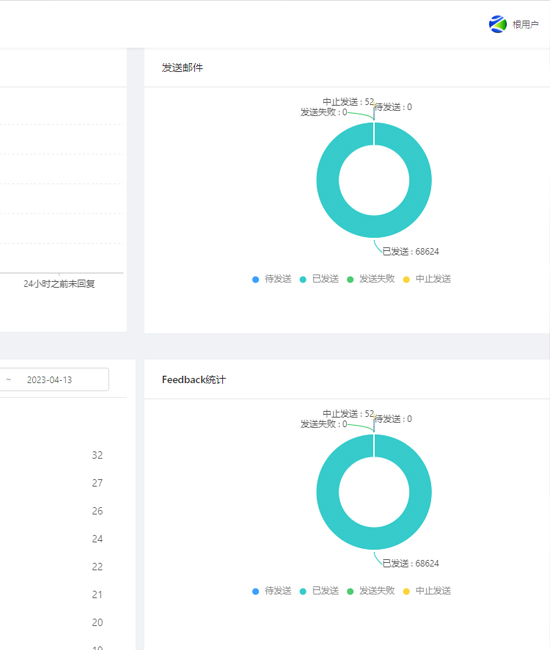
Task: Toggle 发送失败 legend in Feedback统计 chart
Action: coord(371,591)
